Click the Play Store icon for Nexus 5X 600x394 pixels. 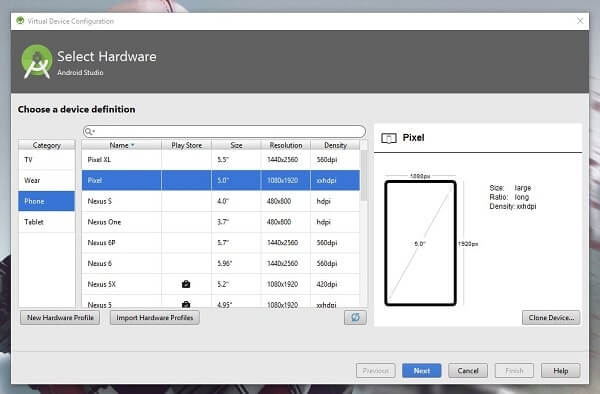[x=186, y=284]
